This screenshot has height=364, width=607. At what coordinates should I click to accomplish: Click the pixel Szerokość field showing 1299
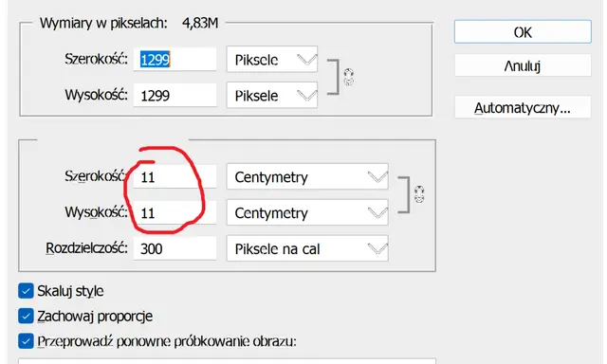coord(175,59)
